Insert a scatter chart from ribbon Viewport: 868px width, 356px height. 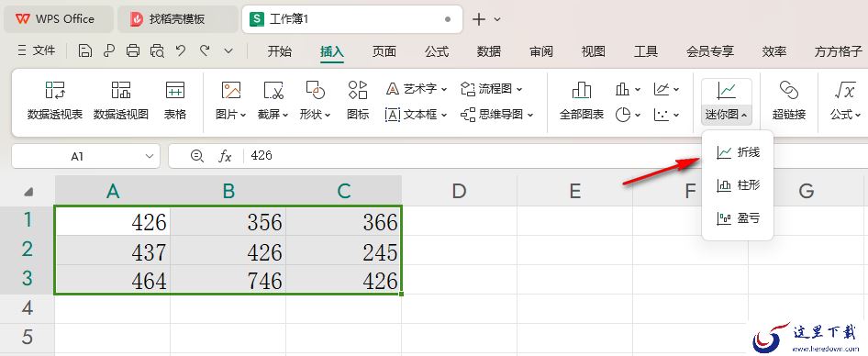[661, 115]
